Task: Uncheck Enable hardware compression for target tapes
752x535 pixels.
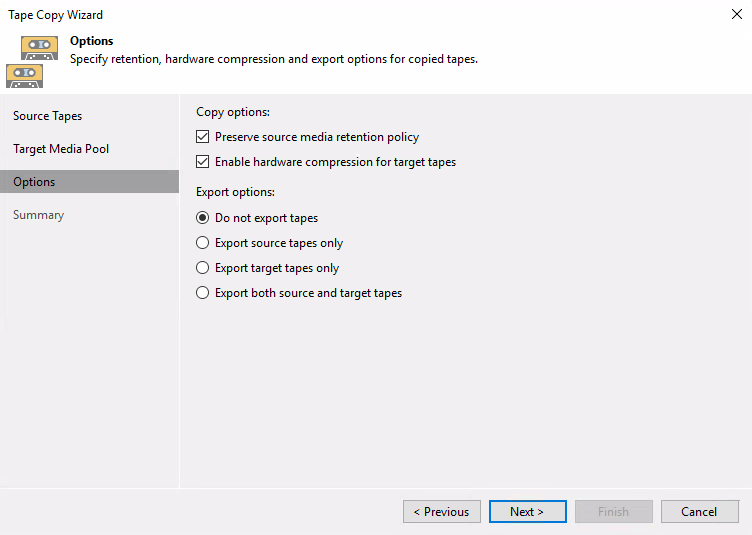Action: coord(202,162)
